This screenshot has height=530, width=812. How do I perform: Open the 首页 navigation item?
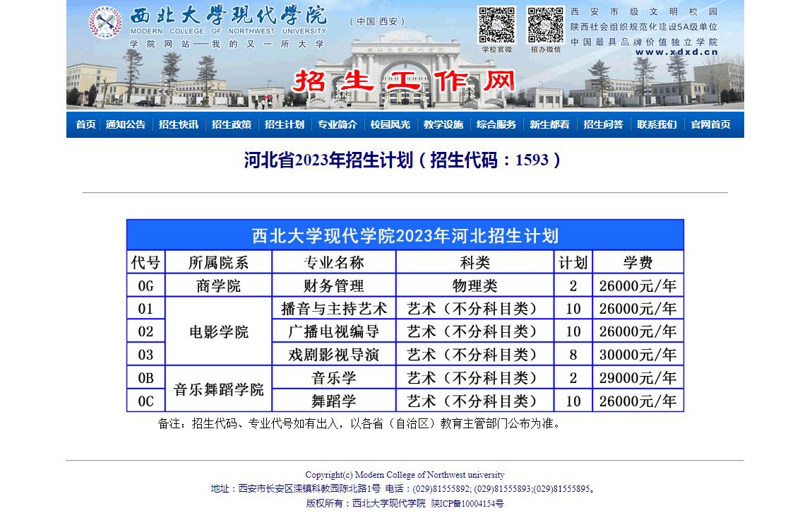click(x=86, y=124)
